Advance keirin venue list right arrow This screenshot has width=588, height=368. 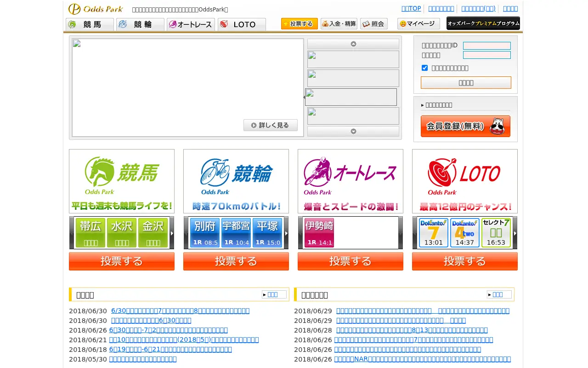(x=286, y=233)
